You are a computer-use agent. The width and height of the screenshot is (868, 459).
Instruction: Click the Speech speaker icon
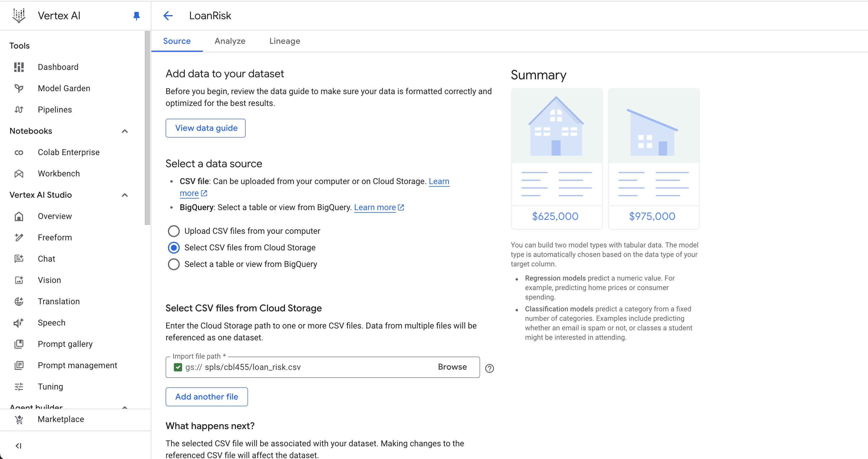(19, 323)
